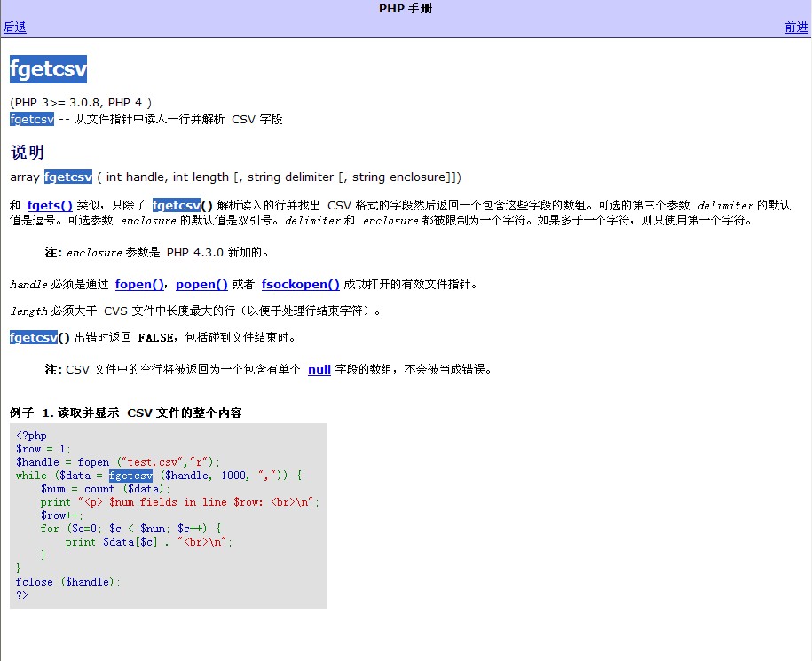Click highlighted fgetcsv in the function signature
Image resolution: width=812 pixels, height=661 pixels.
click(x=68, y=177)
